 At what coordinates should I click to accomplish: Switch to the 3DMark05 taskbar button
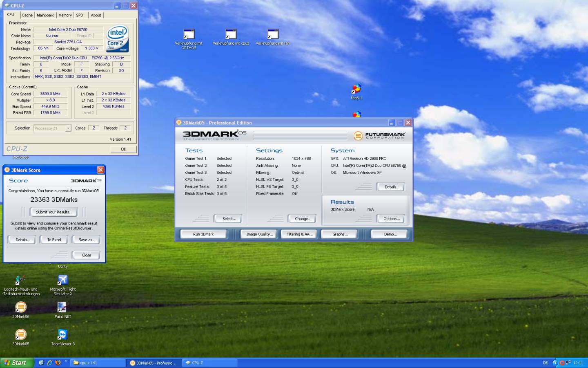pyautogui.click(x=154, y=363)
